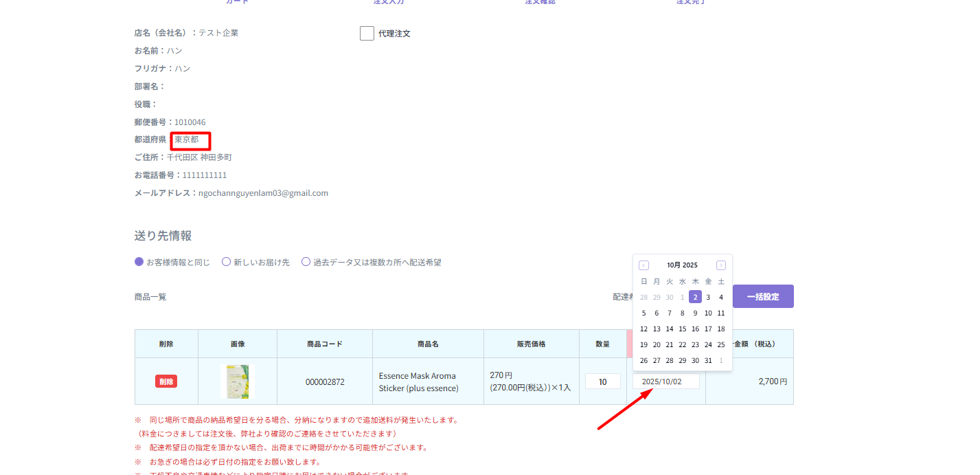Check the 代理注文 checkbox
The height and width of the screenshot is (475, 980).
tap(367, 33)
